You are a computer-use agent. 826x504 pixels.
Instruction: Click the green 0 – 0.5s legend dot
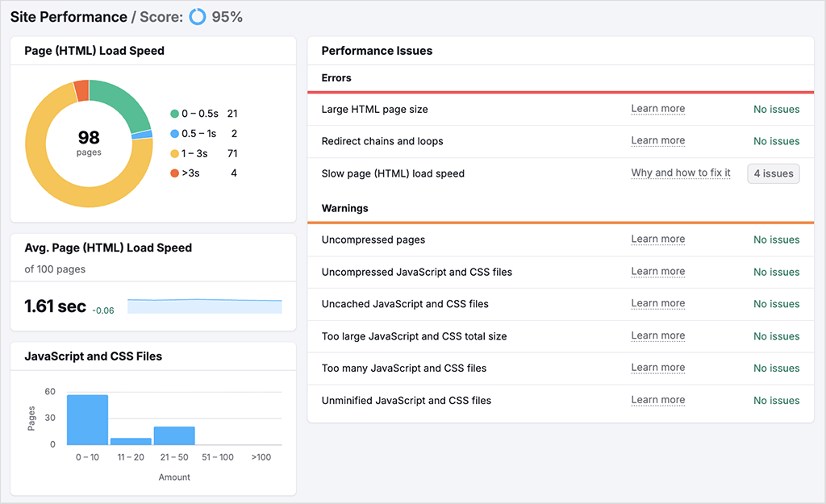(x=174, y=114)
